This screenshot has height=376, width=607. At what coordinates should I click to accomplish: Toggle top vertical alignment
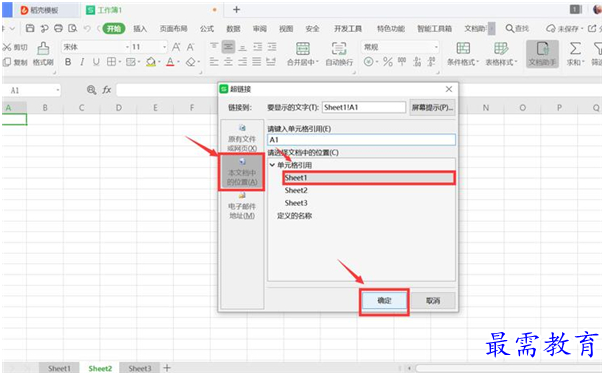214,47
